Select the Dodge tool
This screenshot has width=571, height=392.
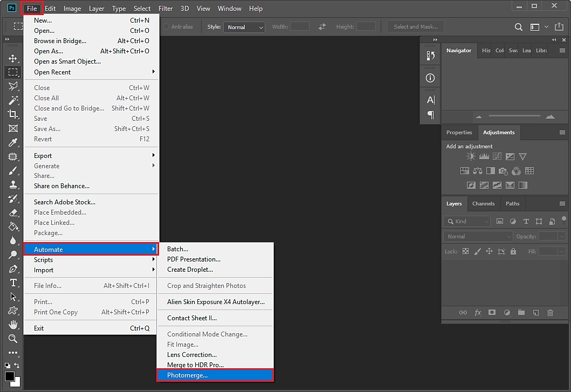click(x=13, y=255)
